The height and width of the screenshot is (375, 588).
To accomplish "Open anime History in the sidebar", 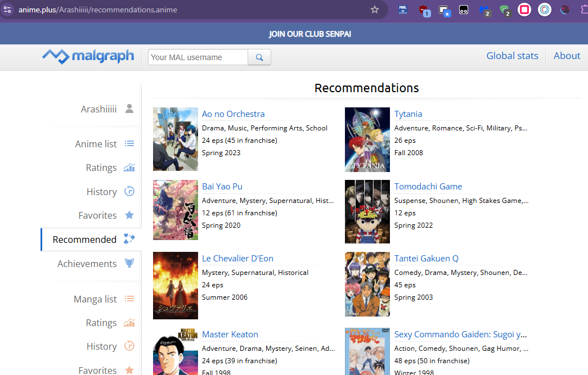I will 102,191.
